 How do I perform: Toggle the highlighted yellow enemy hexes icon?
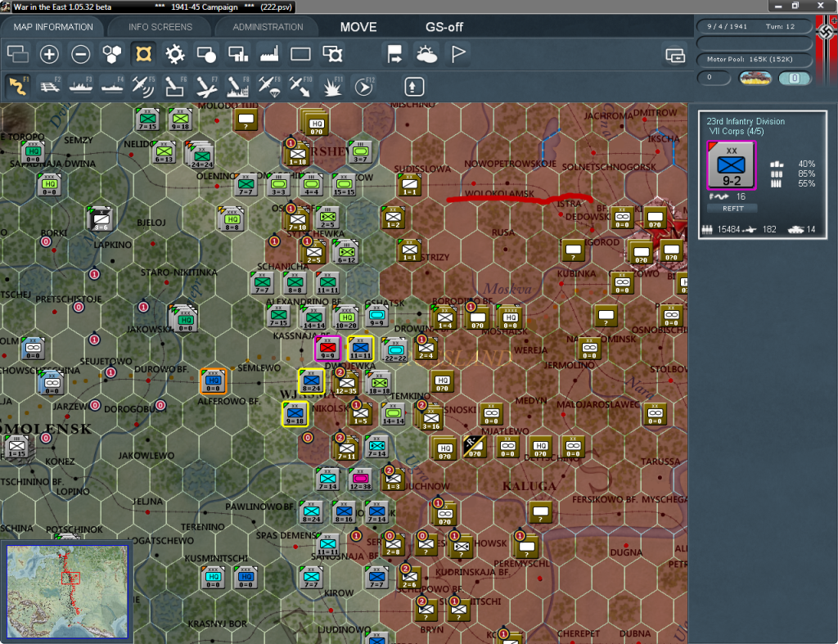pos(143,54)
